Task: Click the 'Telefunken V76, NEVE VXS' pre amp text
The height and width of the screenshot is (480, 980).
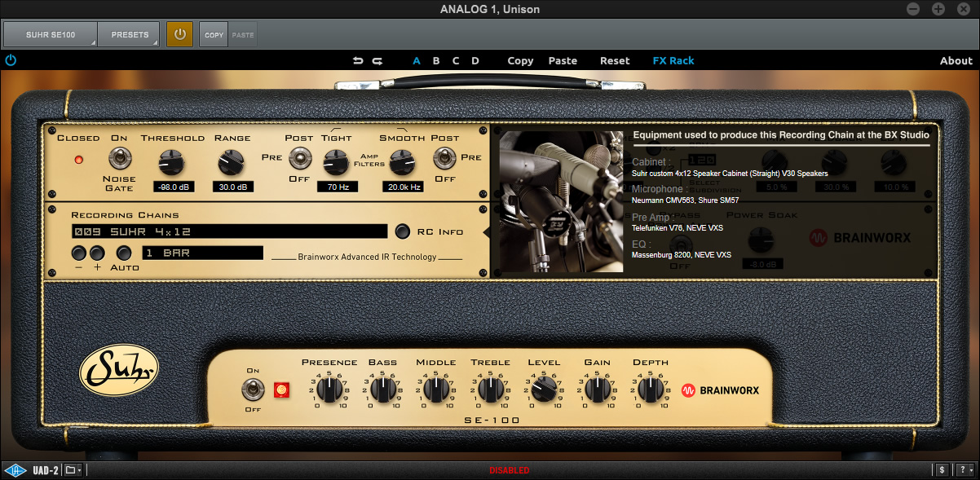Action: [x=678, y=228]
